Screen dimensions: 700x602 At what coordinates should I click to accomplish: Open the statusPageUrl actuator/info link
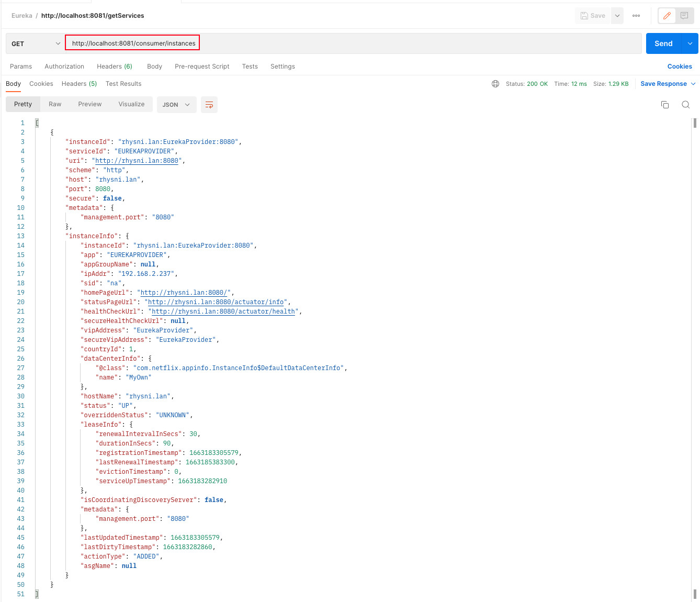216,302
